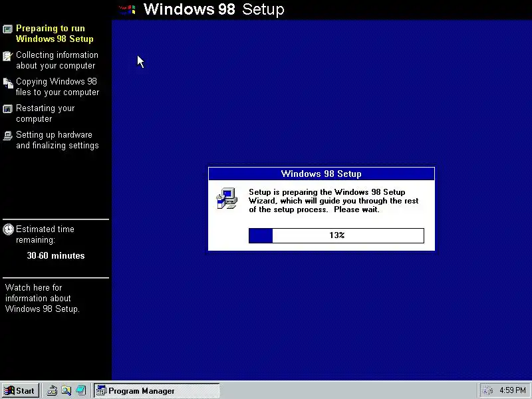Click the Windows 98 Setup dialog title bar

pyautogui.click(x=321, y=174)
